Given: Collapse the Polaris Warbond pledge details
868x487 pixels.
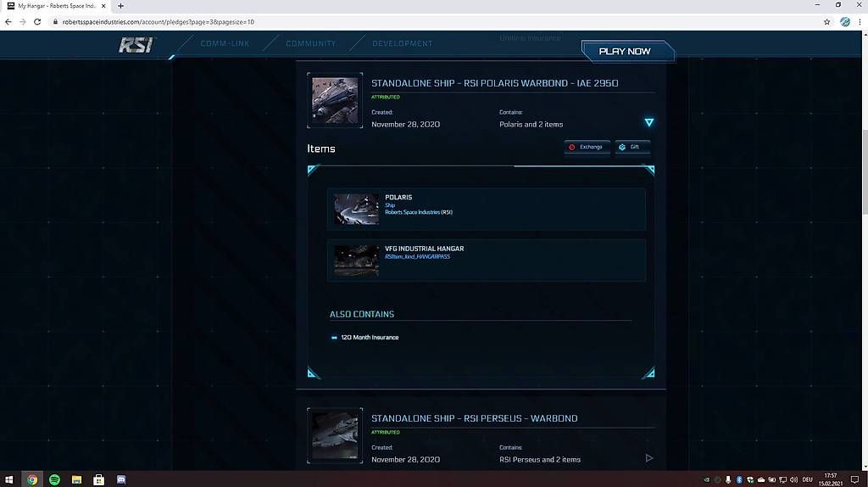Looking at the screenshot, I should 648,122.
